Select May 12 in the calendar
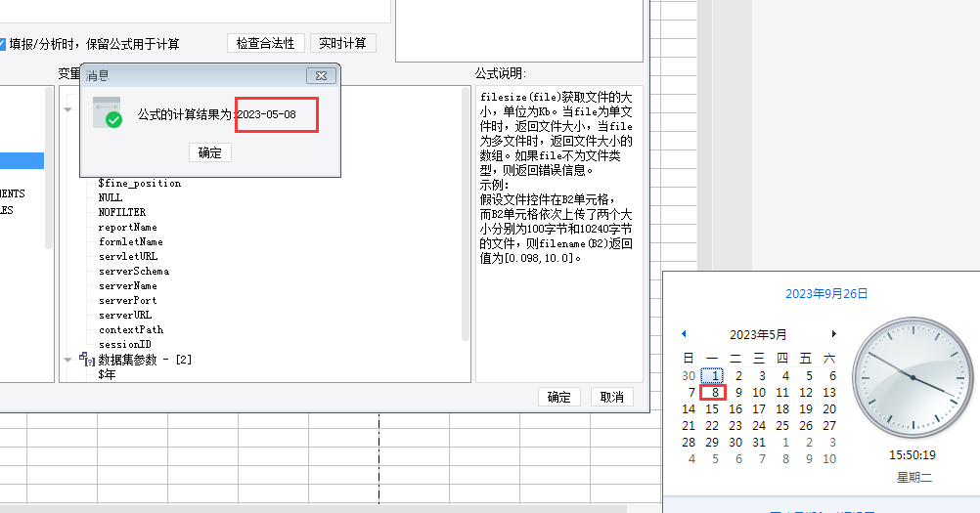 point(806,393)
